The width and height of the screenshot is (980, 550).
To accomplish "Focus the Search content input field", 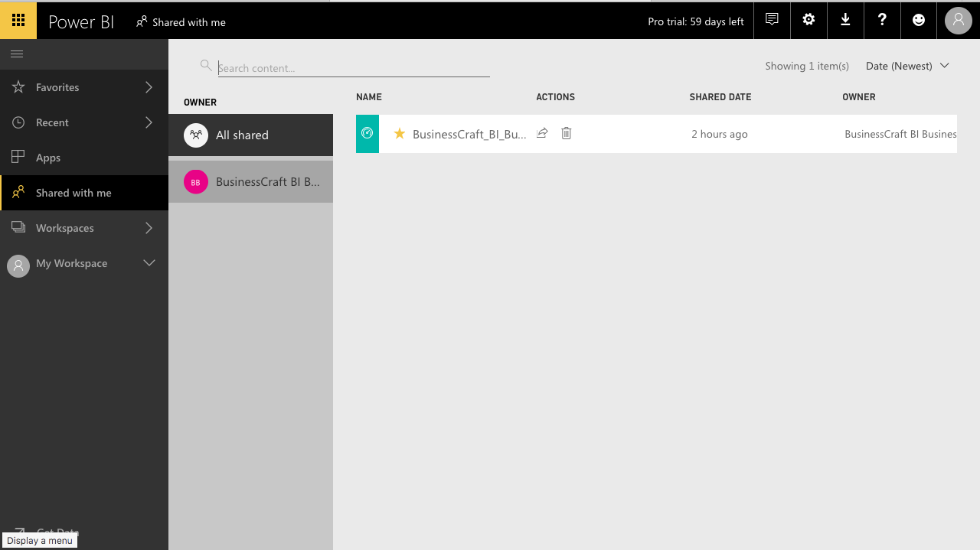I will [x=354, y=68].
